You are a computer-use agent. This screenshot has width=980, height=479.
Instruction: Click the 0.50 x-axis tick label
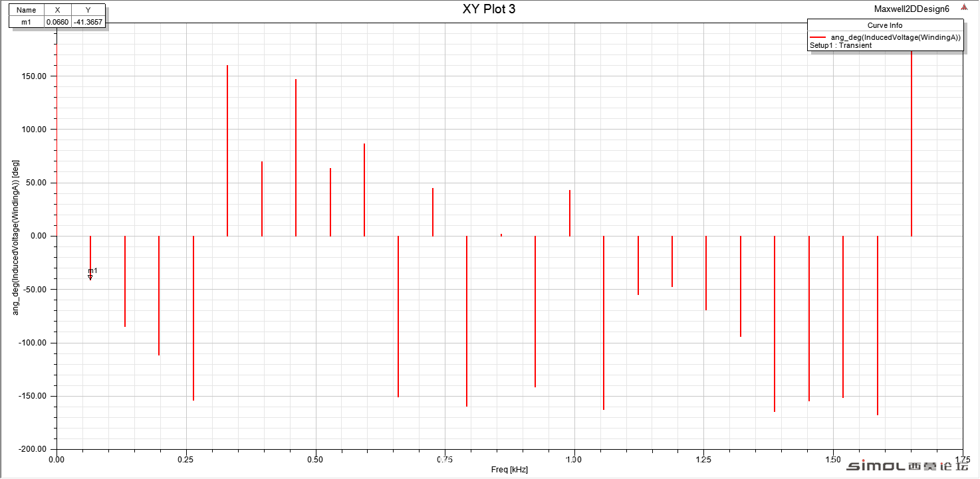[316, 460]
